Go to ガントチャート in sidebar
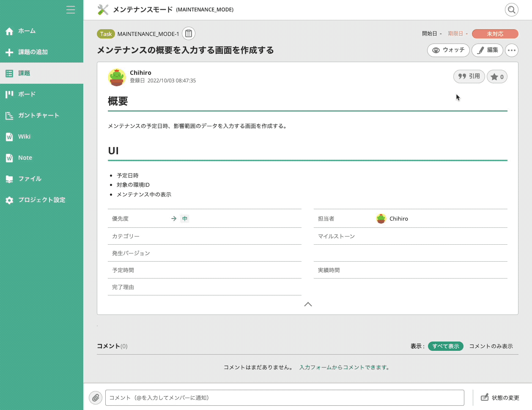The width and height of the screenshot is (532, 410). [x=38, y=115]
